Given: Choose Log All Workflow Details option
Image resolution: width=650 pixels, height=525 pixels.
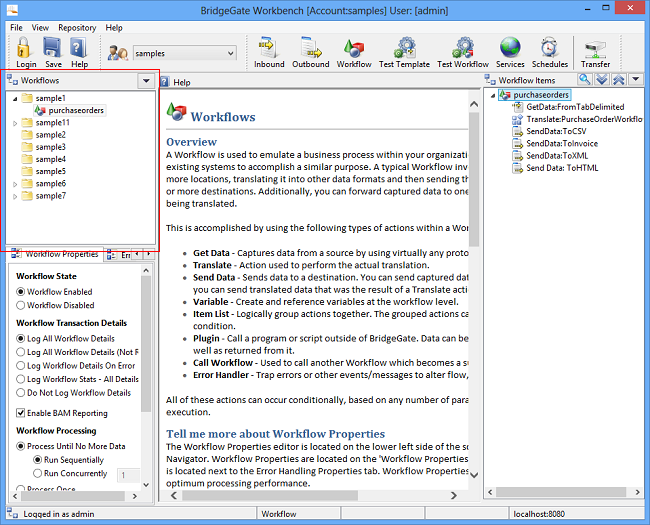Looking at the screenshot, I should 20,338.
